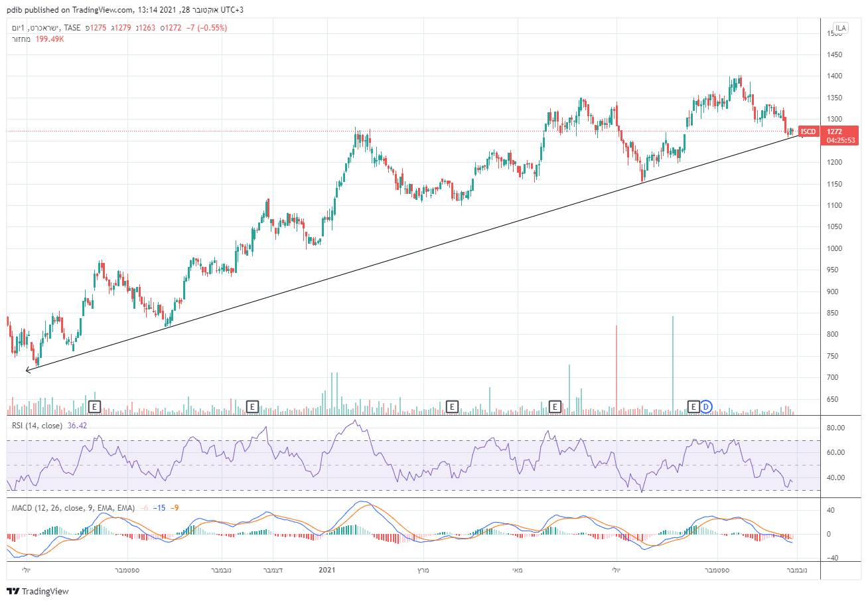
Task: Click the מחזור volume label
Action: (x=21, y=39)
